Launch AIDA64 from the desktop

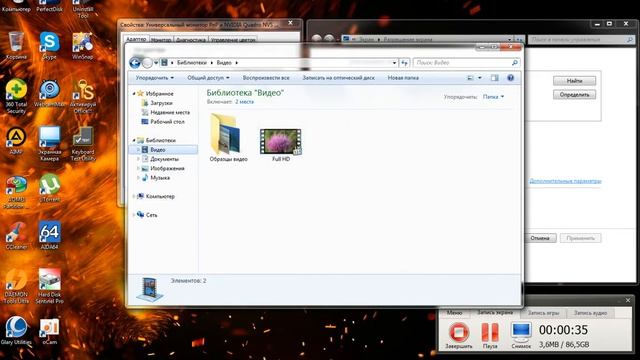tap(49, 236)
